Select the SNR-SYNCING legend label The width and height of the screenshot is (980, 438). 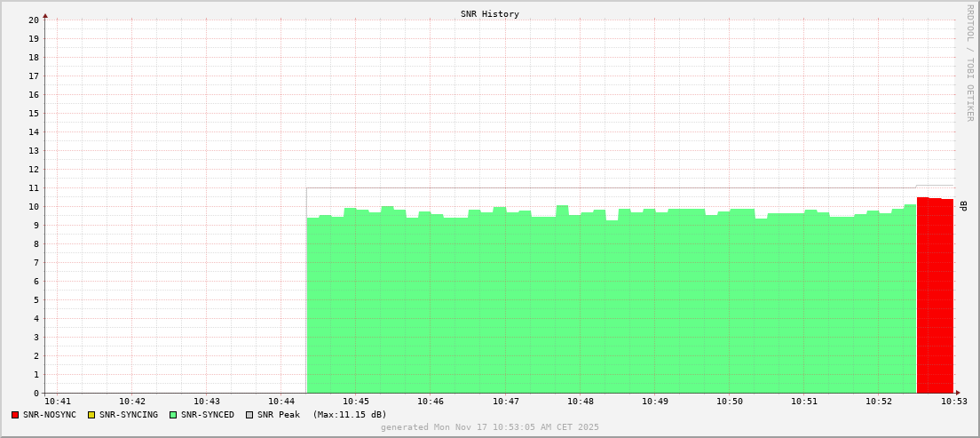(x=128, y=415)
